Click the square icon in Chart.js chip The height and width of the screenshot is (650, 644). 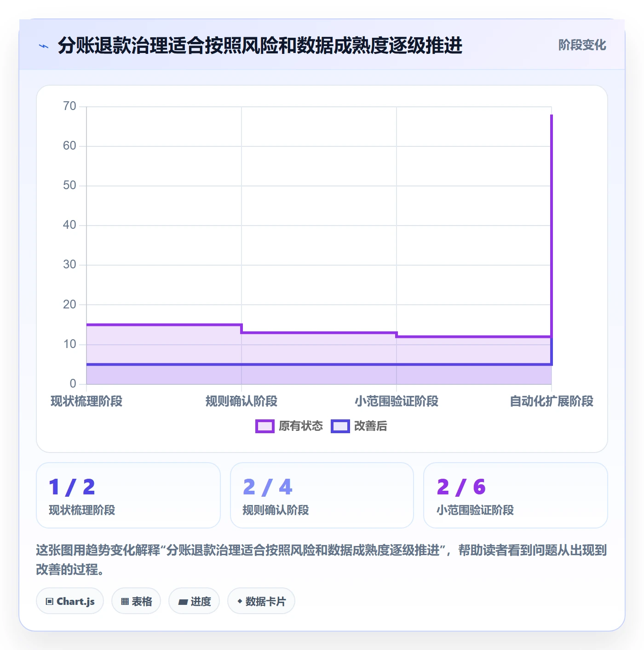click(x=50, y=602)
